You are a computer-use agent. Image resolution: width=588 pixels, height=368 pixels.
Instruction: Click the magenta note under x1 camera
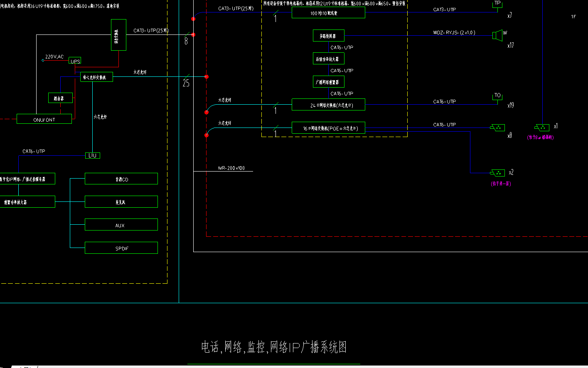(x=540, y=137)
